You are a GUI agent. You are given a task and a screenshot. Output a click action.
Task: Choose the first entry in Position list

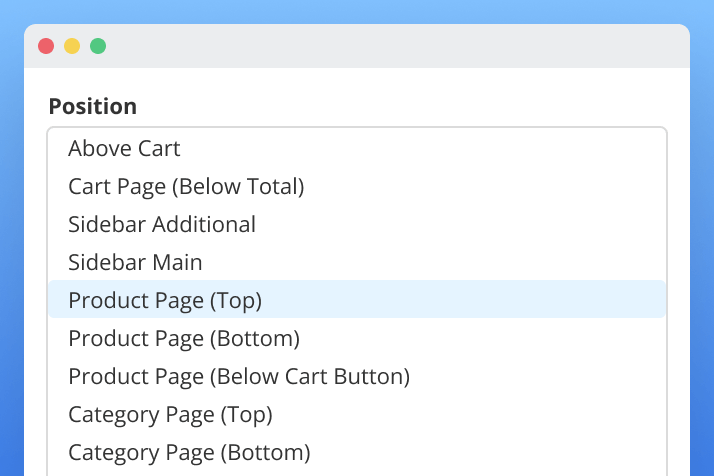pos(124,149)
